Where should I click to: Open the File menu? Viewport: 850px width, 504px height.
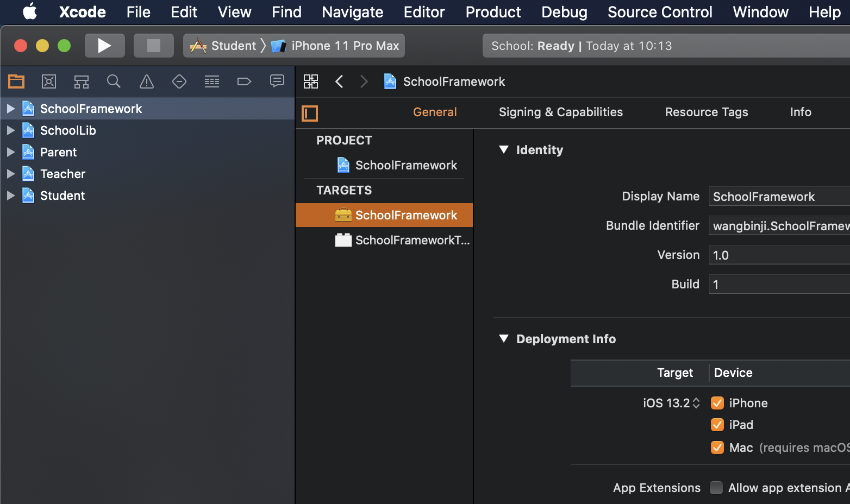click(x=139, y=12)
